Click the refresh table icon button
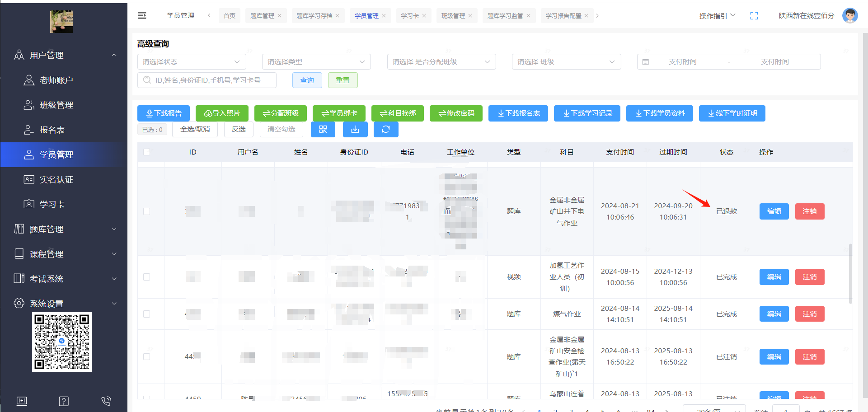This screenshot has width=868, height=412. pos(386,130)
